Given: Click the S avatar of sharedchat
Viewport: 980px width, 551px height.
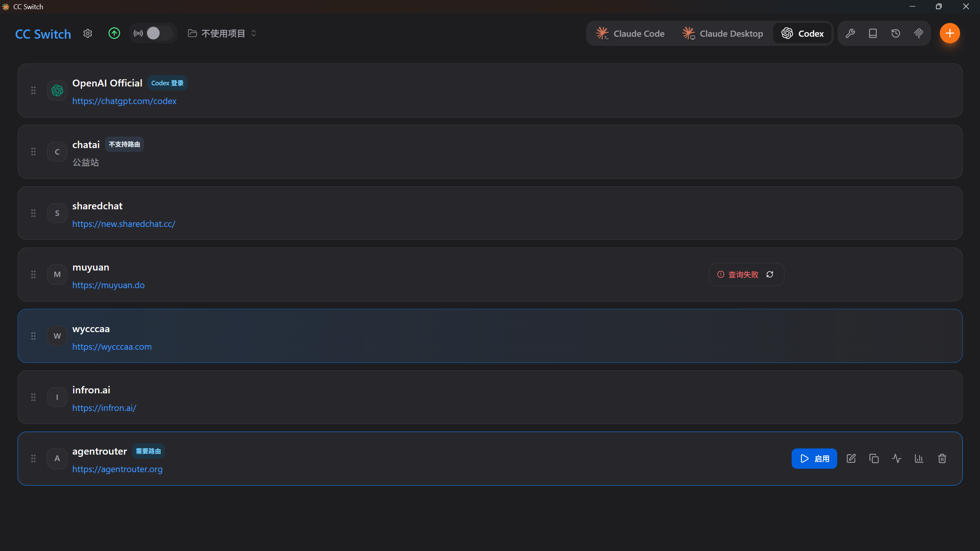Looking at the screenshot, I should pos(57,213).
